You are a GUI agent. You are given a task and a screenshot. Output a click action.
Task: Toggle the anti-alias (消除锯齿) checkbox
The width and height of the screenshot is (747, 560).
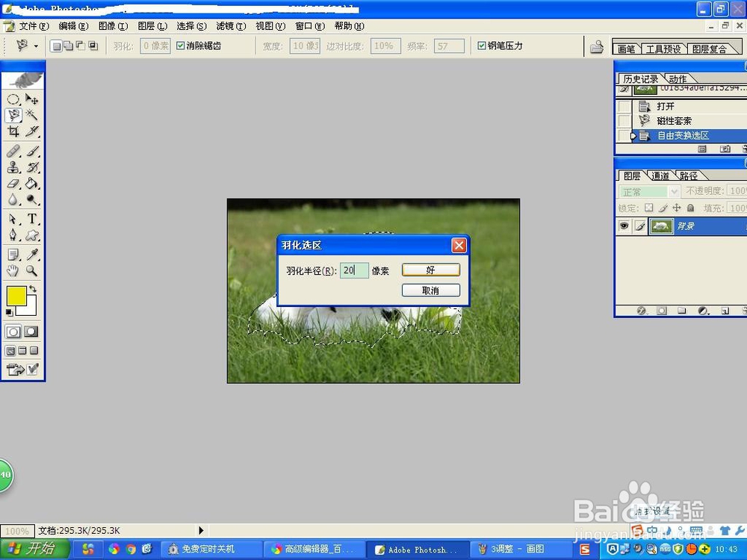[x=180, y=46]
